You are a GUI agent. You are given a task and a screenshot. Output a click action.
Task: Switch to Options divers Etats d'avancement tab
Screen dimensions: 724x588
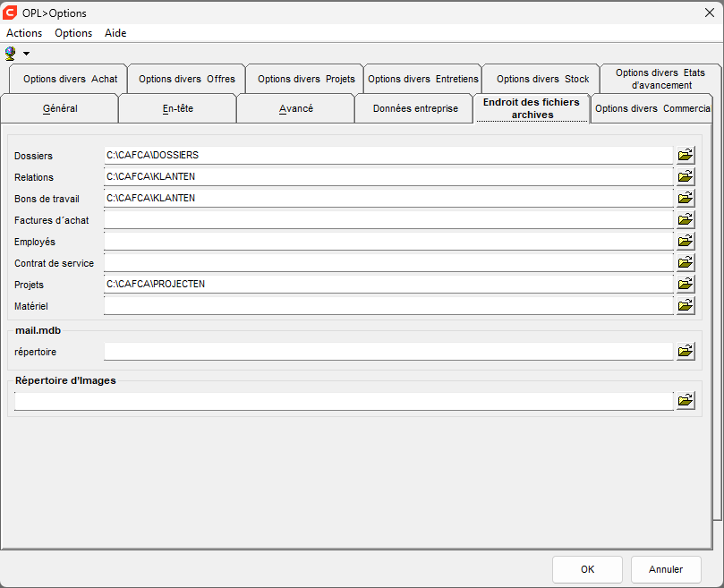click(x=660, y=79)
